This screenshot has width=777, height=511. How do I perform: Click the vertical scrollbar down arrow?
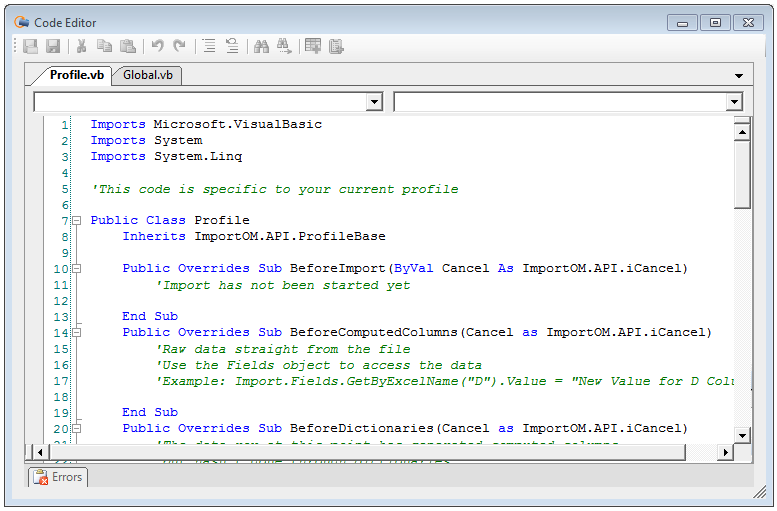pyautogui.click(x=742, y=436)
